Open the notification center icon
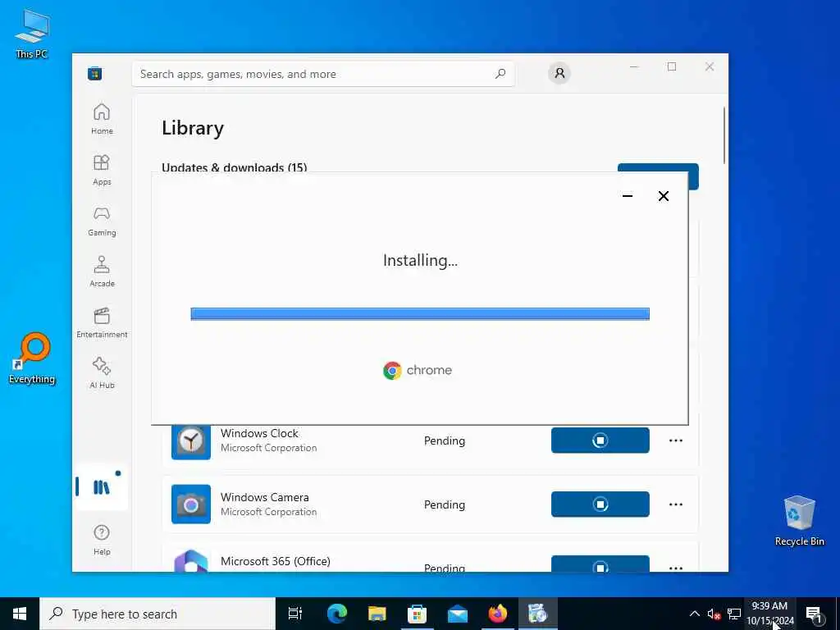The height and width of the screenshot is (630, 840). point(814,614)
